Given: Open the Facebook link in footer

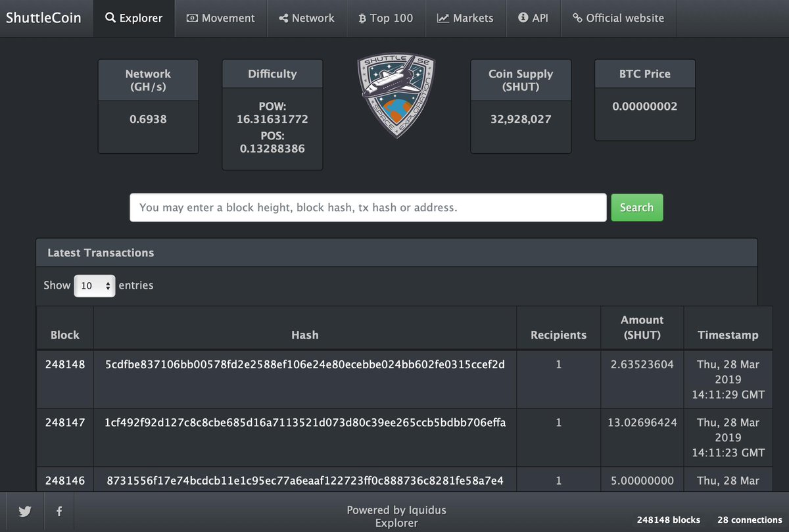Looking at the screenshot, I should pyautogui.click(x=59, y=511).
